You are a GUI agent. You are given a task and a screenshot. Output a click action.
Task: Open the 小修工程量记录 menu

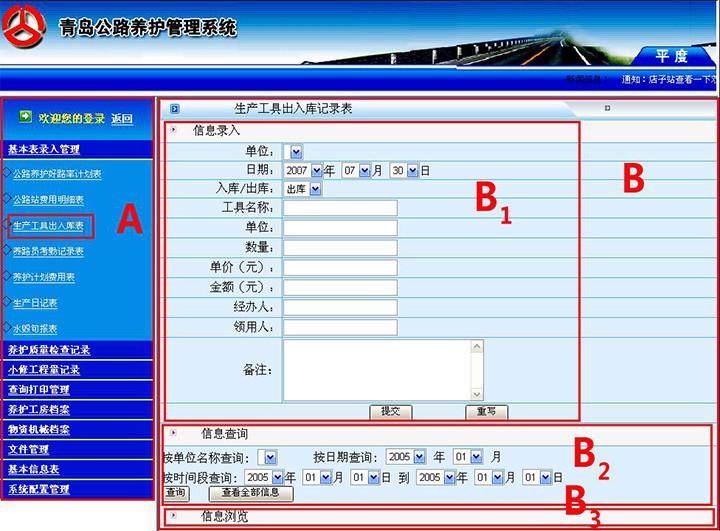pos(44,370)
